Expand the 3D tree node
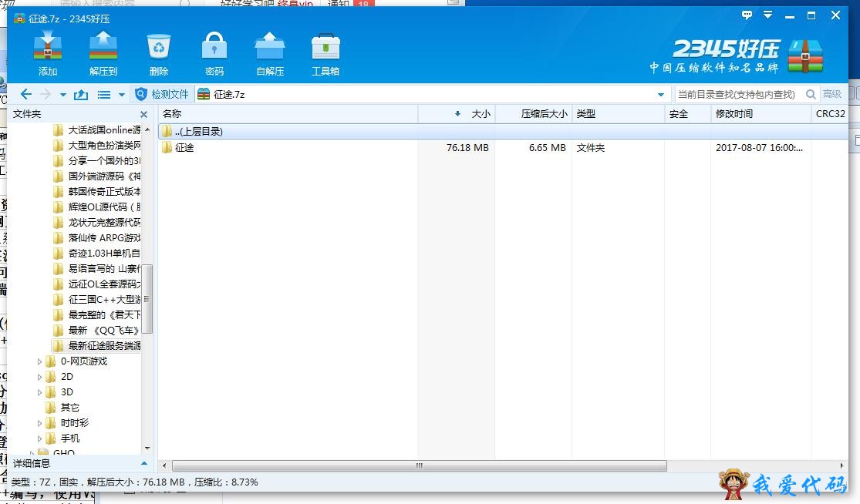The height and width of the screenshot is (504, 860). (39, 392)
